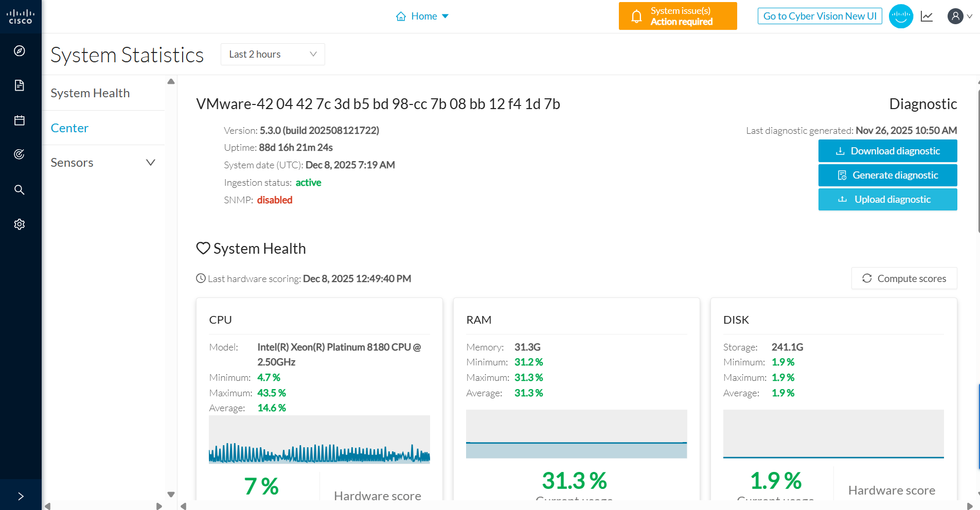Open the Admin gear icon in sidebar
This screenshot has height=510, width=980.
coord(20,224)
